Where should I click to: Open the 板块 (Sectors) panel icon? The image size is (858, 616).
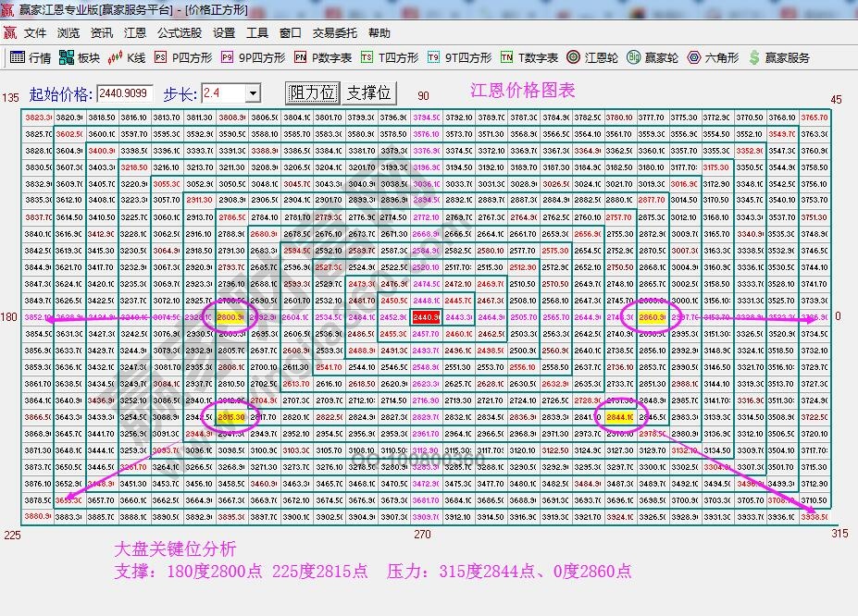click(76, 57)
